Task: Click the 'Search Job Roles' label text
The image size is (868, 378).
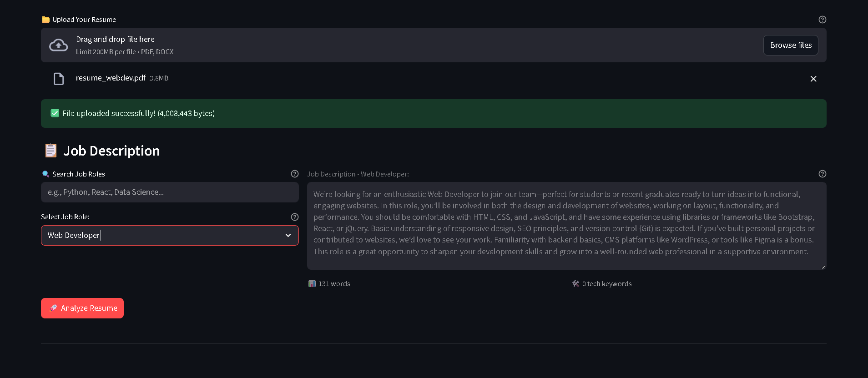Action: (x=79, y=174)
